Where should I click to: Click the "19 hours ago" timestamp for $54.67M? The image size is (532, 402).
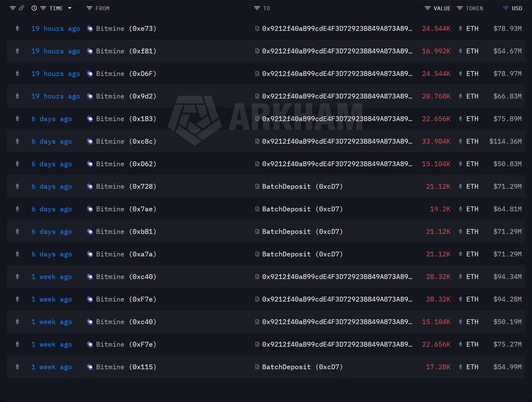pos(56,51)
